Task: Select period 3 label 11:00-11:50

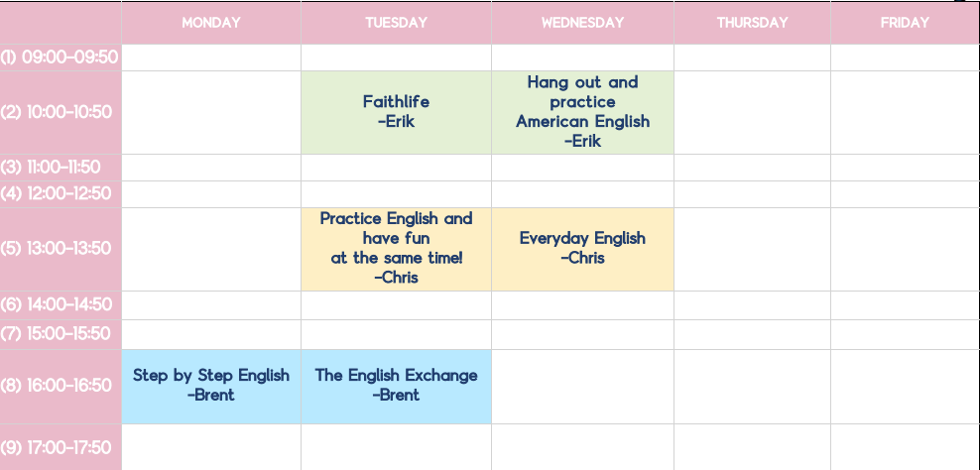Action: 60,167
